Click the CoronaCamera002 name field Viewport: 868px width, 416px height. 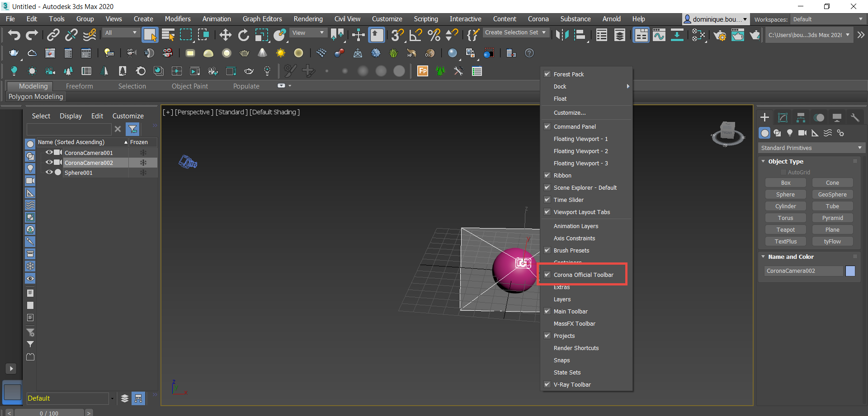click(x=804, y=271)
